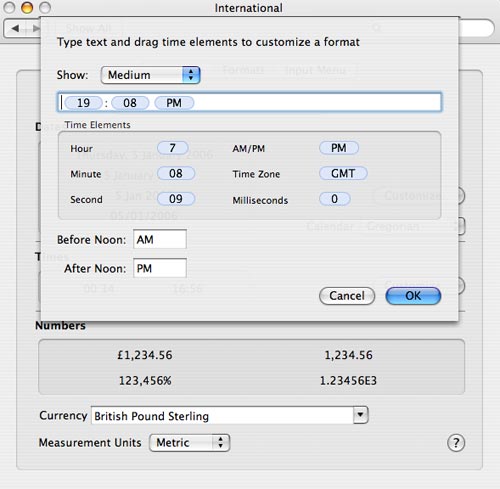Click the International window title

point(249,8)
